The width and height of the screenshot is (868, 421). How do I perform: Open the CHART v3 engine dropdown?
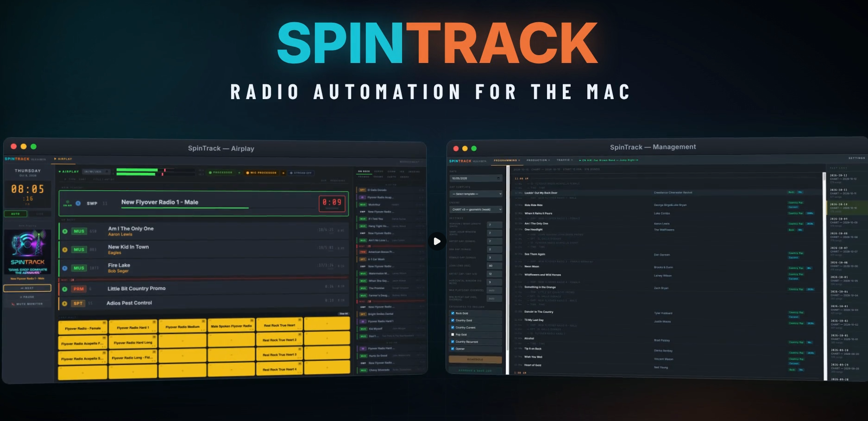tap(476, 209)
